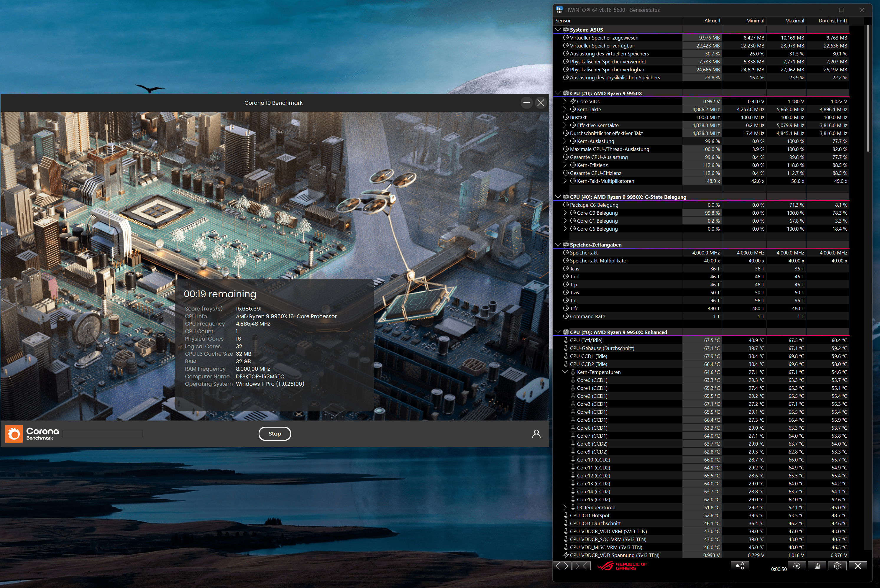The image size is (880, 588).
Task: Expand the L3-Temperaturen row
Action: 565,507
